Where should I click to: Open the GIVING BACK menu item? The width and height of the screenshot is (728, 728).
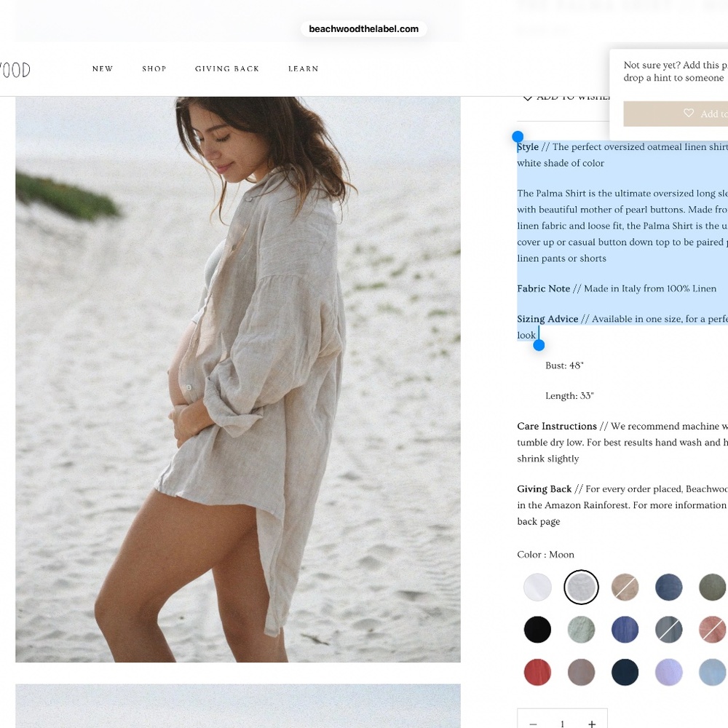coord(227,68)
